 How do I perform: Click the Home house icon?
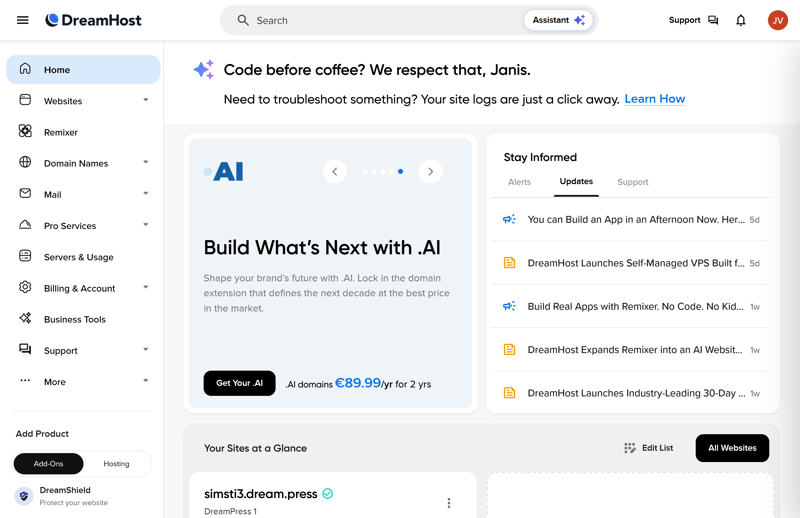25,69
